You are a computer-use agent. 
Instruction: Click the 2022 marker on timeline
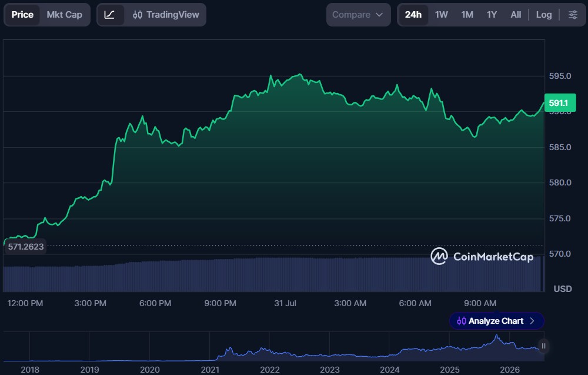270,370
